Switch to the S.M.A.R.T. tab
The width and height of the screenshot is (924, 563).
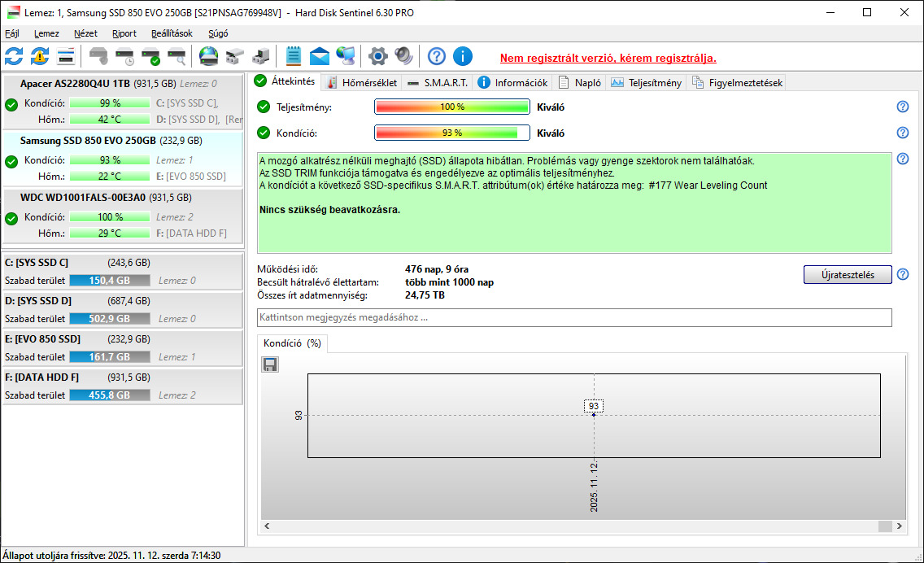[x=438, y=82]
